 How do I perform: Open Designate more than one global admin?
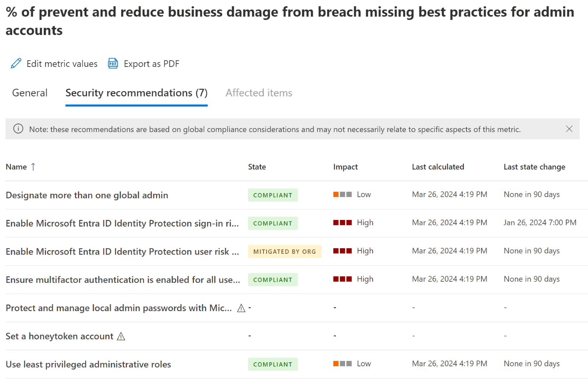(87, 195)
